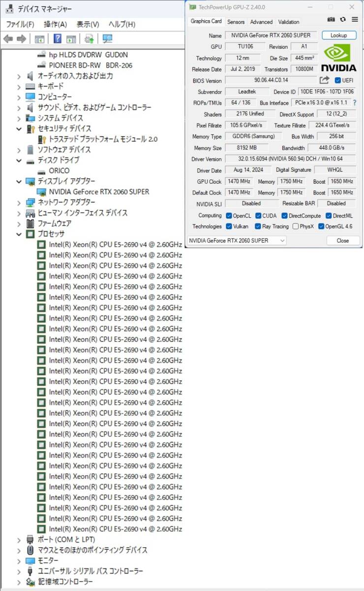Toggle the Ray Tracing checkbox
364x591 pixels.
pos(258,227)
